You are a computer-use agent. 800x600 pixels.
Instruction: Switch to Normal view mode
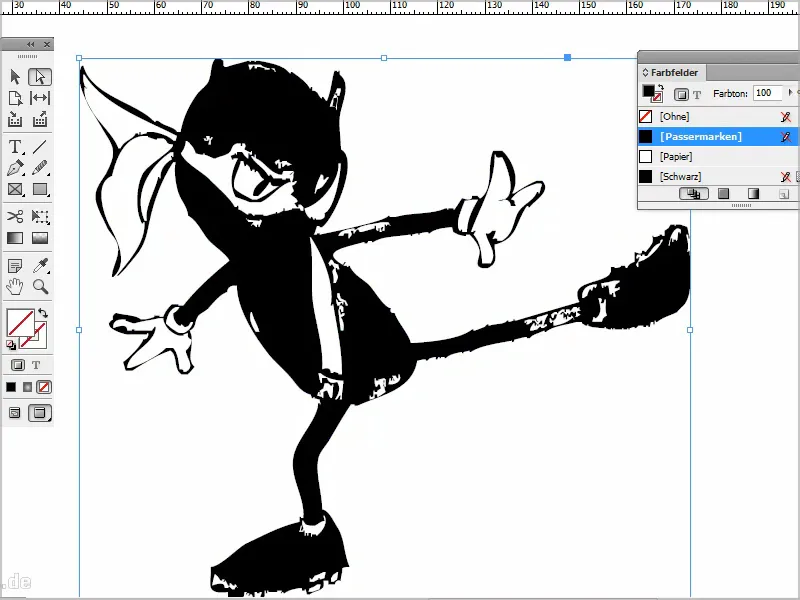pos(15,413)
